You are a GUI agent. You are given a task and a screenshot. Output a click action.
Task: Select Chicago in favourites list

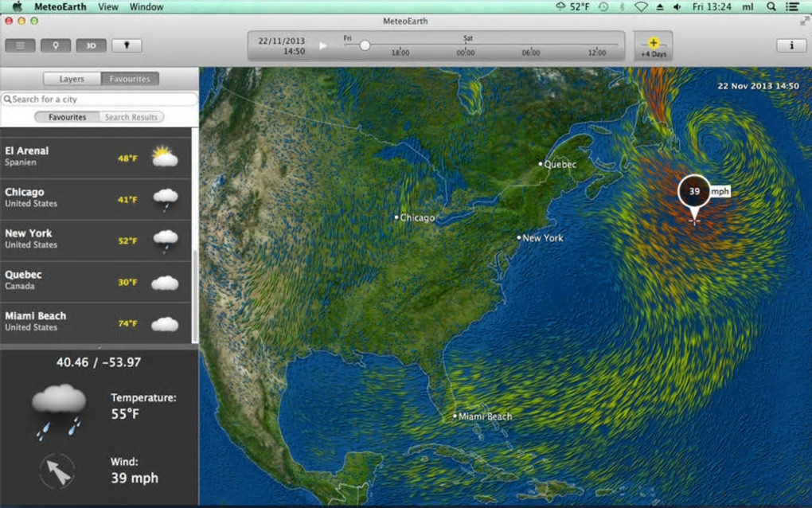[x=96, y=199]
